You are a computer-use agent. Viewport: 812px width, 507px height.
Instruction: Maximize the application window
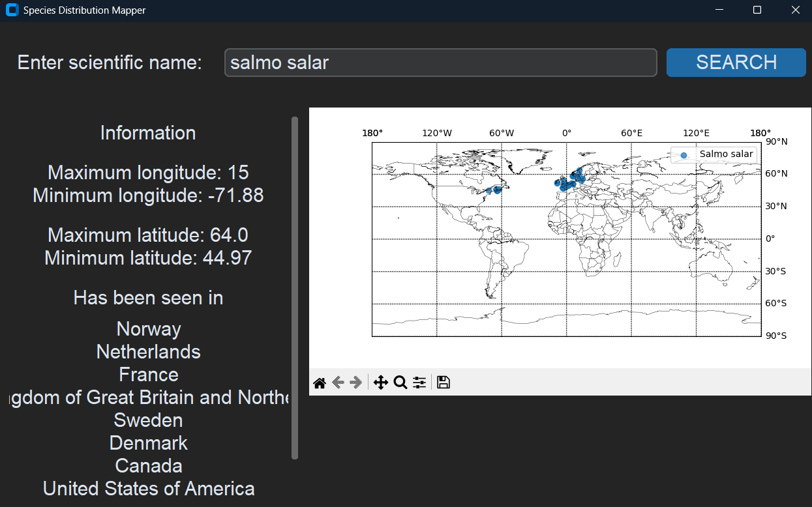click(757, 10)
